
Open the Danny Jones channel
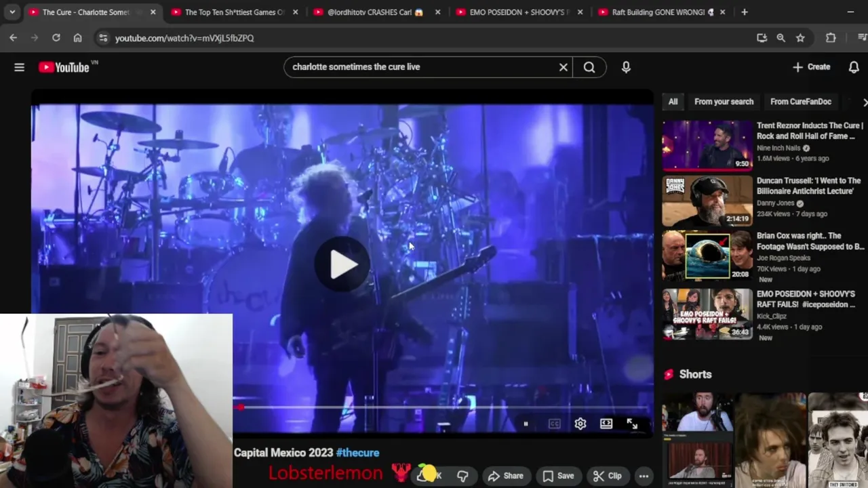pyautogui.click(x=777, y=203)
